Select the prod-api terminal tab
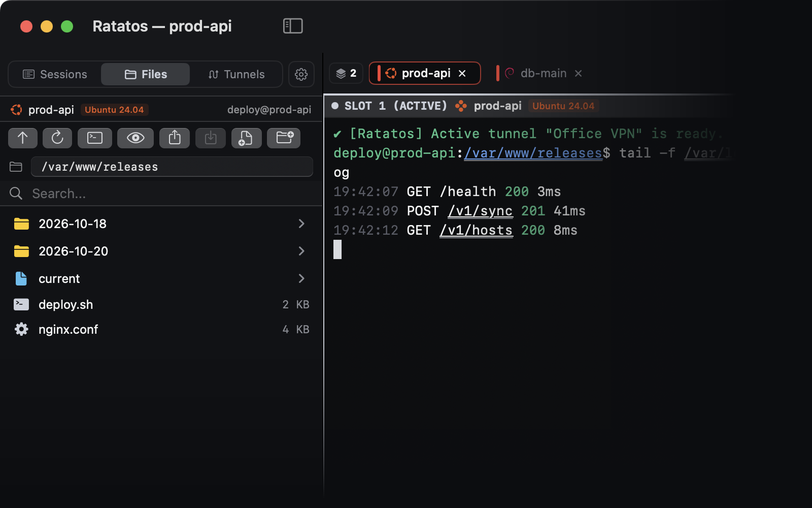The image size is (812, 508). coord(425,73)
